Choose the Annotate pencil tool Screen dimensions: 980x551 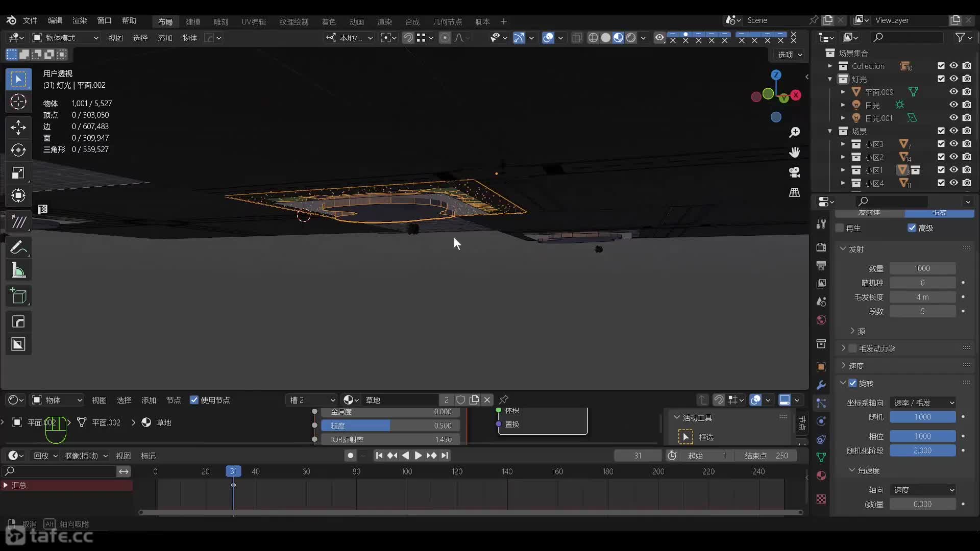18,248
